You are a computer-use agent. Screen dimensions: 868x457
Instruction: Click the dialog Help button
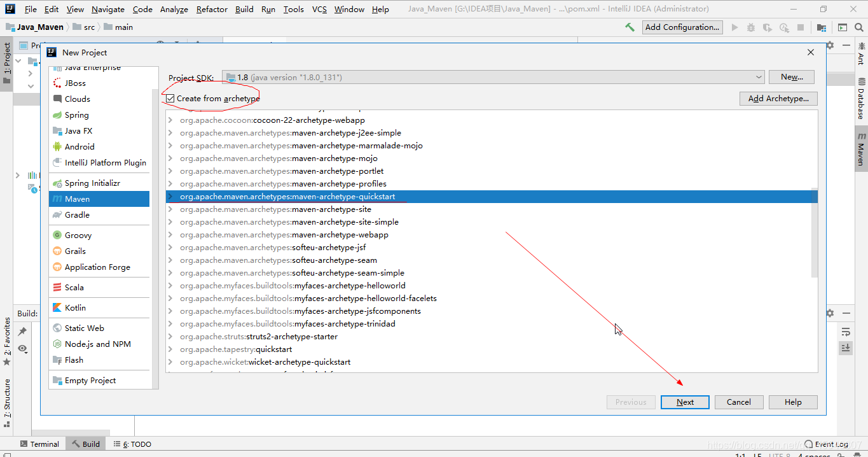[x=793, y=402]
